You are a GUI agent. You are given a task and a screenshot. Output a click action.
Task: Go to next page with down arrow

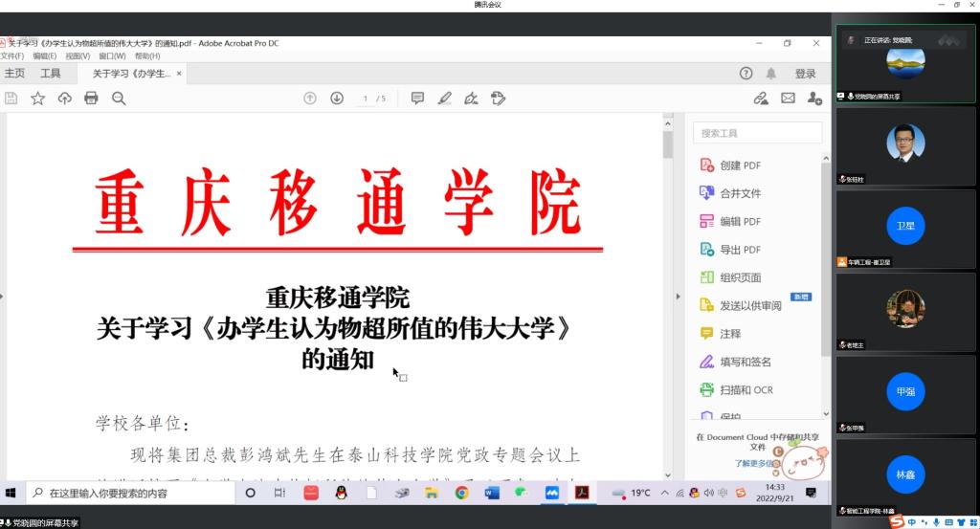point(337,99)
